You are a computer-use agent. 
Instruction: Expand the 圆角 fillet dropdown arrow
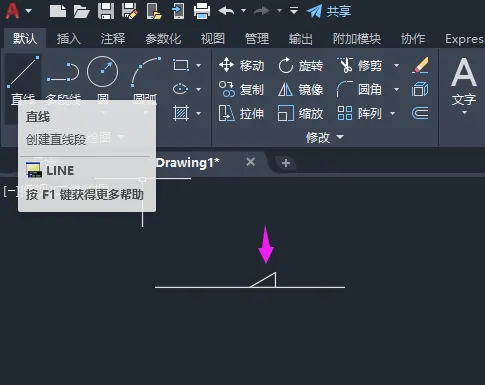point(396,89)
